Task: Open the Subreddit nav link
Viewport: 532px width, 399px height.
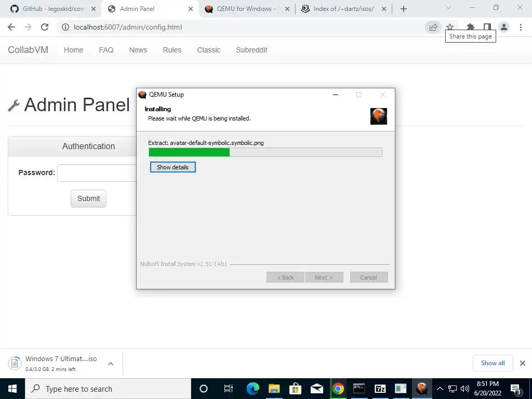Action: click(x=252, y=50)
